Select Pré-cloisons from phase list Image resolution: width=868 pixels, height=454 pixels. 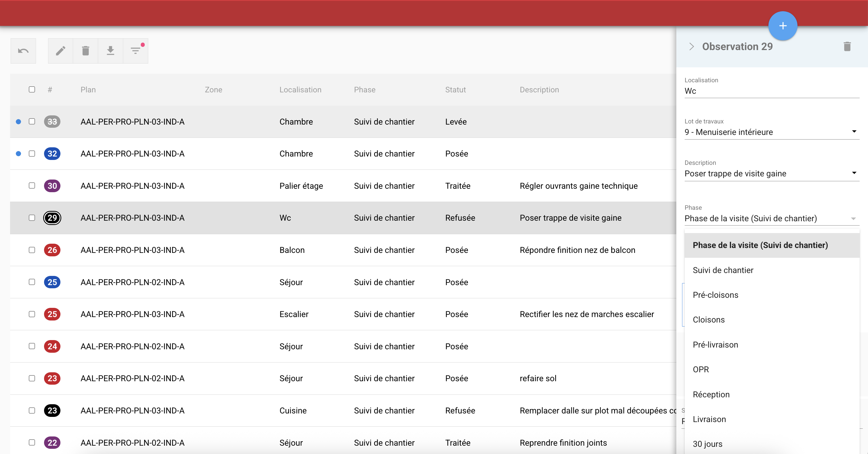pos(715,295)
